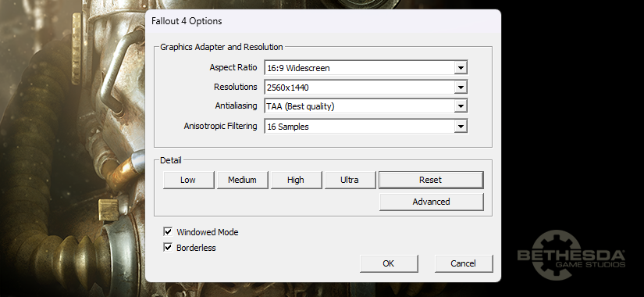The width and height of the screenshot is (644, 297).
Task: Click the TAA (Best quality) field
Action: click(x=359, y=106)
